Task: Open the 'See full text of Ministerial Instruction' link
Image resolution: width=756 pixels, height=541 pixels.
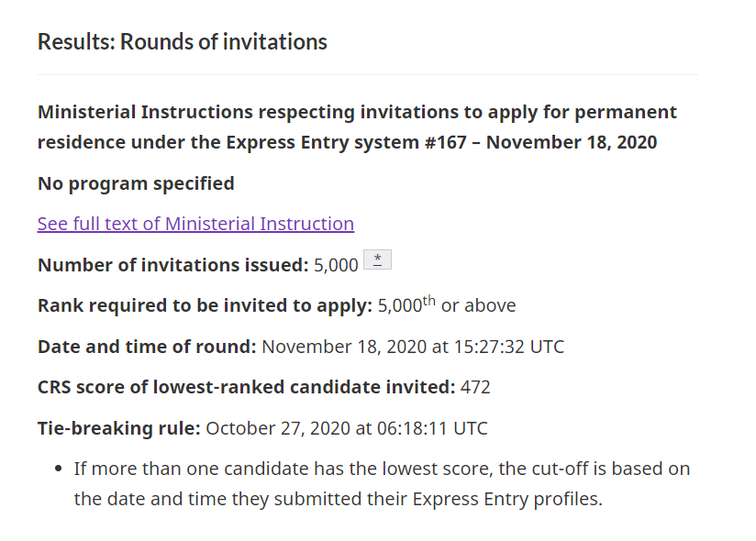Action: coord(195,224)
